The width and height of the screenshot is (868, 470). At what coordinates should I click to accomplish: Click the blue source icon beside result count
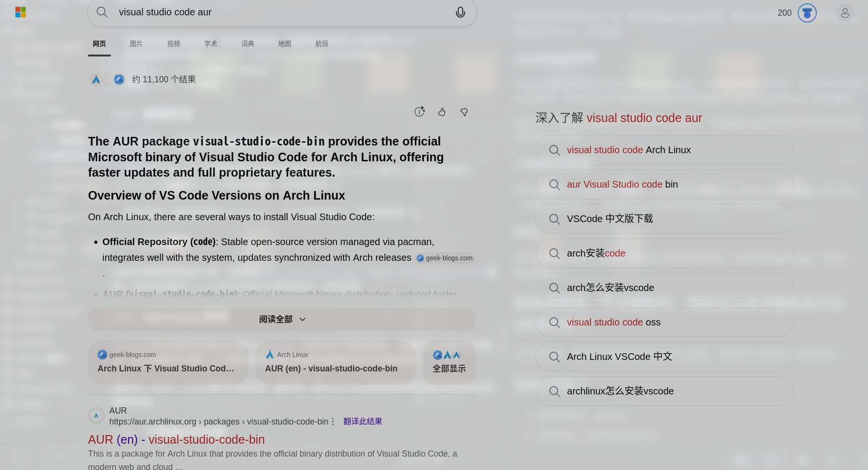(x=119, y=79)
